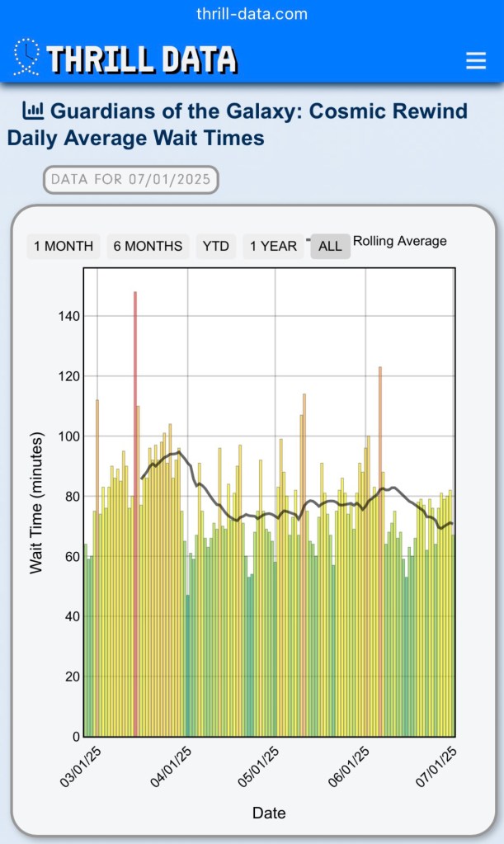Select the ALL range option
This screenshot has height=844, width=504.
pyautogui.click(x=330, y=246)
